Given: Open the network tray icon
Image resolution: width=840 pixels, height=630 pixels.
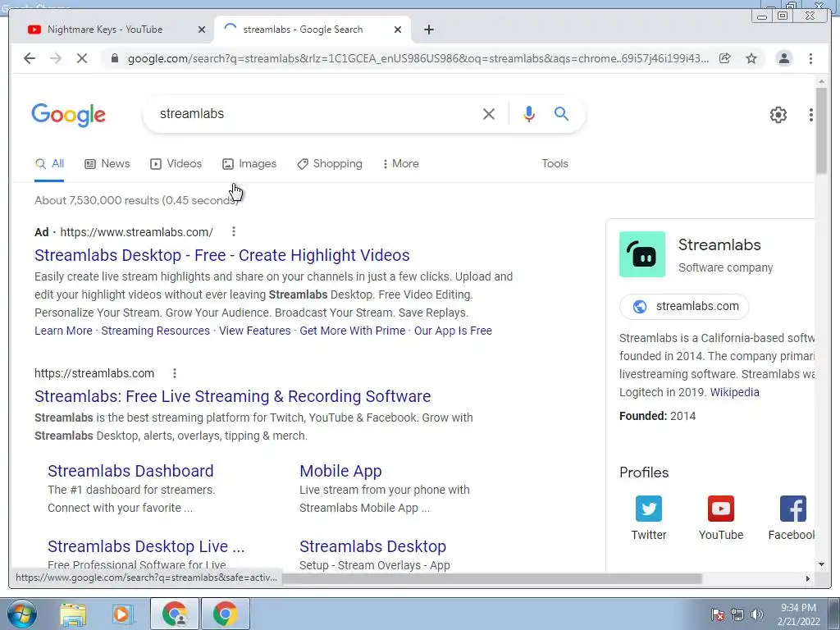Looking at the screenshot, I should [737, 614].
